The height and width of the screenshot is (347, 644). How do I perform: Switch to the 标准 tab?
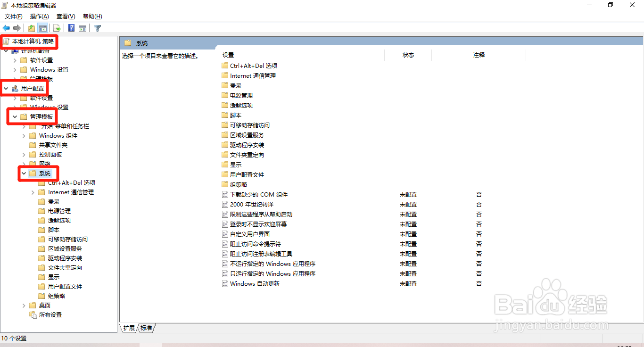(147, 328)
